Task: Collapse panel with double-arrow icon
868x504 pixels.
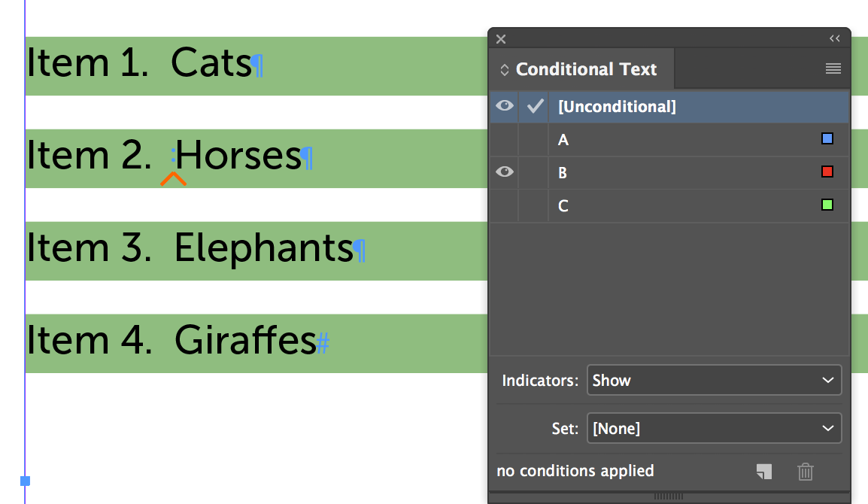Action: (835, 38)
